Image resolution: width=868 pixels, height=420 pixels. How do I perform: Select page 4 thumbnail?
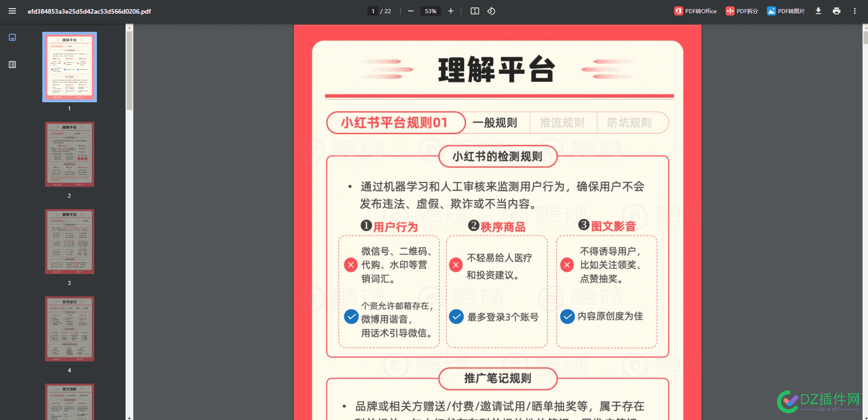pyautogui.click(x=70, y=329)
